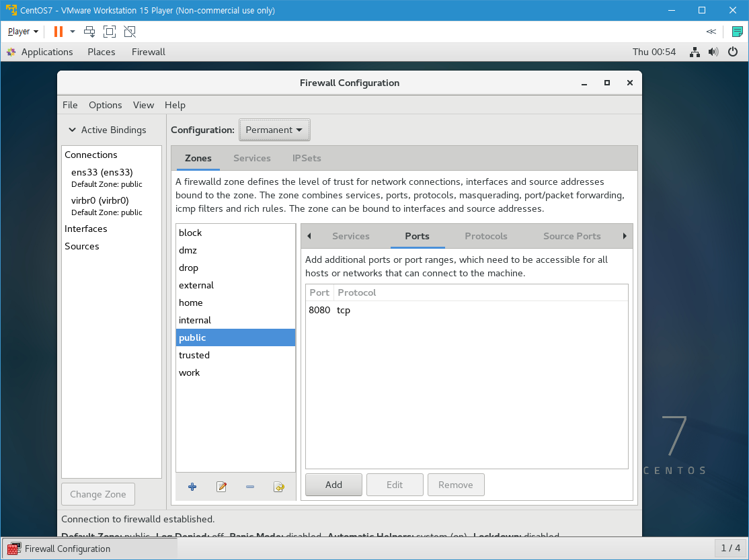Viewport: 749px width, 560px height.
Task: Collapse the Active Bindings expander
Action: [72, 130]
